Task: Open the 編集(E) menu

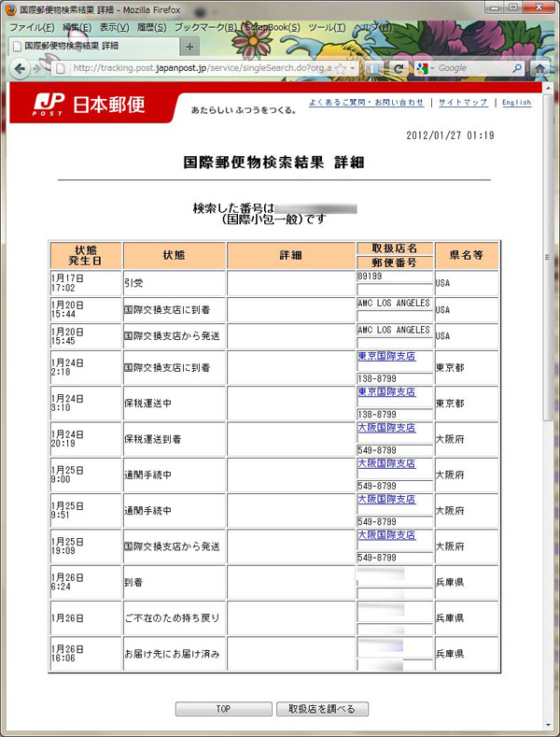Action: [77, 27]
